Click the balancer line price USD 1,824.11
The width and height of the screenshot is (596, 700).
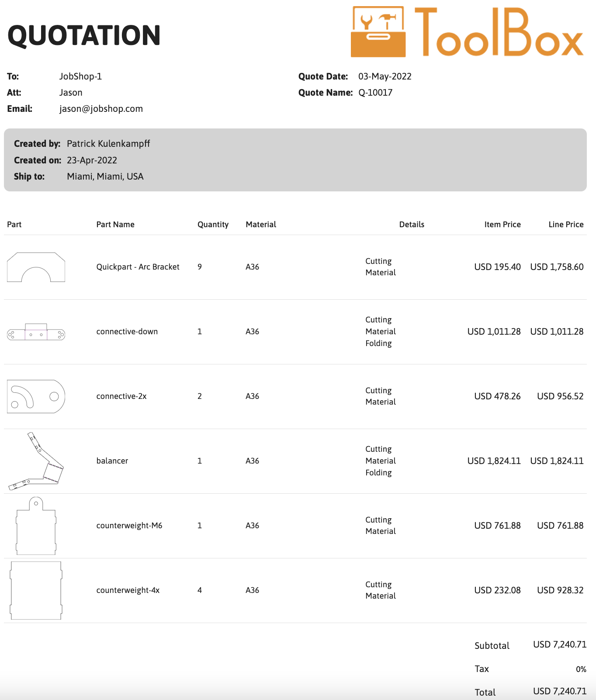(557, 461)
